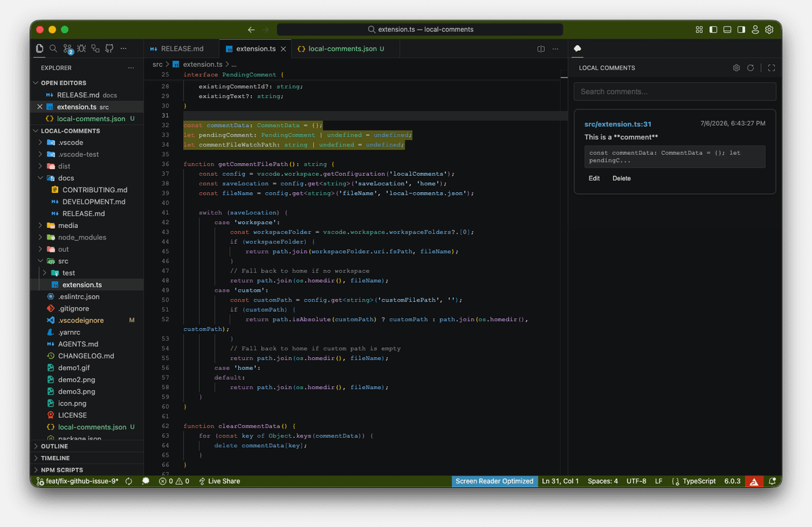Close extension.ts from Open Editors list

point(40,107)
